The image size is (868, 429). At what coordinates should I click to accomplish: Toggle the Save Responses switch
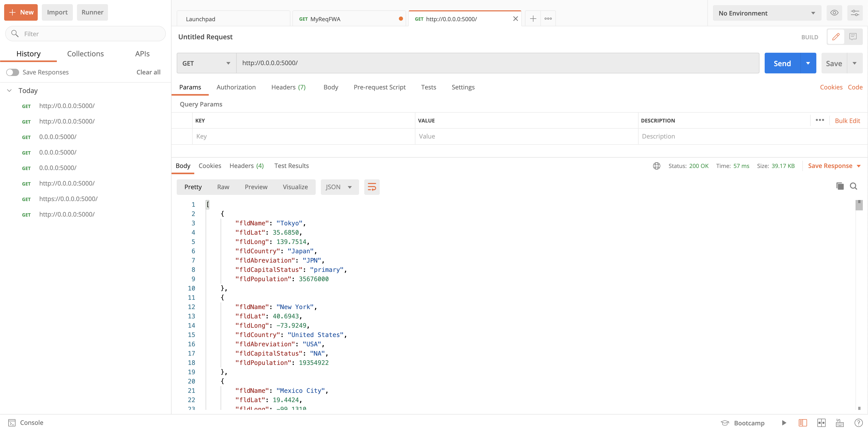pos(13,72)
